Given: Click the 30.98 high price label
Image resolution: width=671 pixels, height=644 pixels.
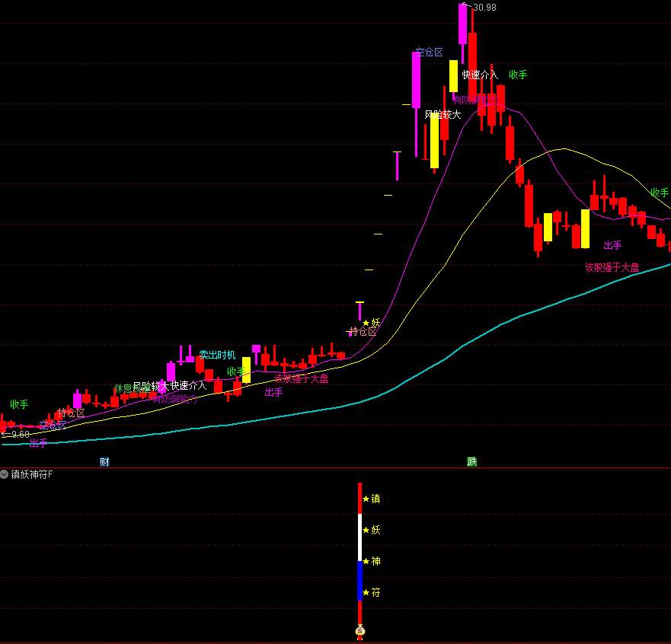Looking at the screenshot, I should [484, 8].
